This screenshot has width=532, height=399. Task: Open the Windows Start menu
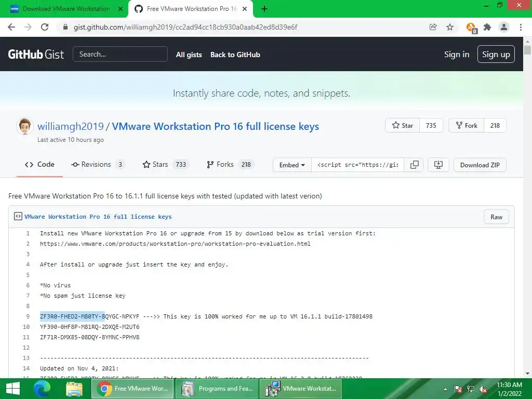(x=13, y=389)
